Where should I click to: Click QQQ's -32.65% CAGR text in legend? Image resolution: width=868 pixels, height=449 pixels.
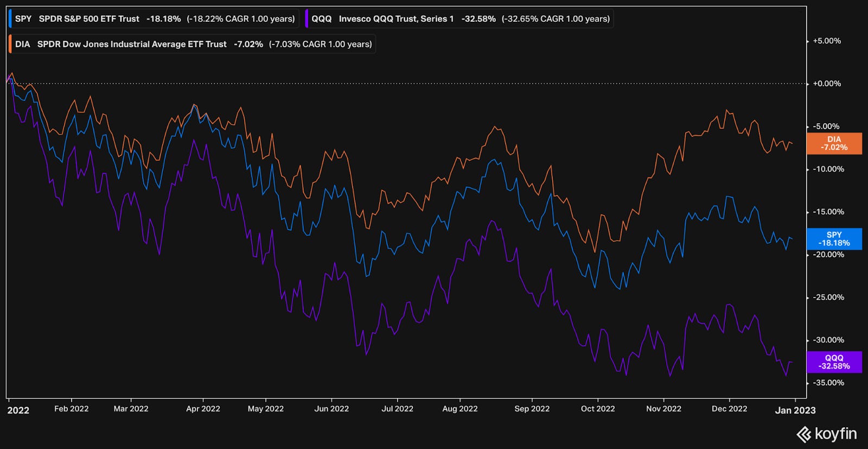coord(556,18)
